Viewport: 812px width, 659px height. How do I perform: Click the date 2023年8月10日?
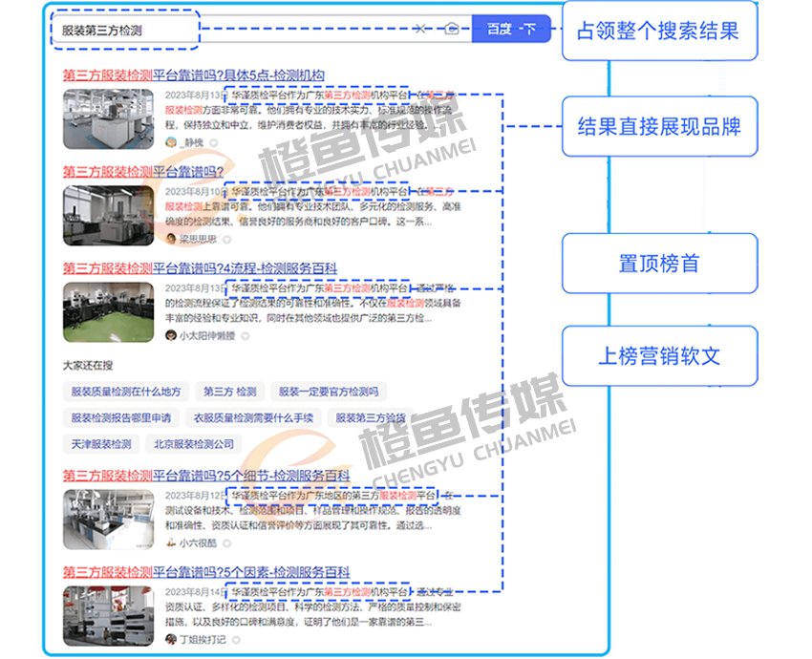tap(196, 192)
